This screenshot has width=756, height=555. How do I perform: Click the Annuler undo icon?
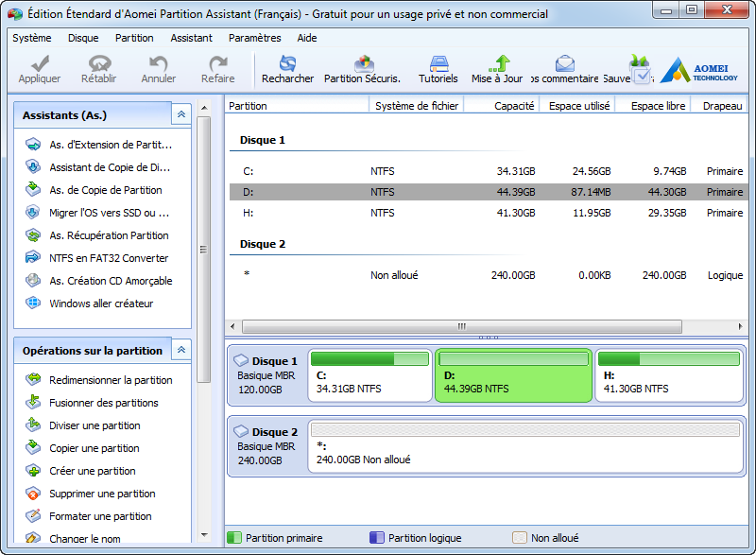point(158,63)
